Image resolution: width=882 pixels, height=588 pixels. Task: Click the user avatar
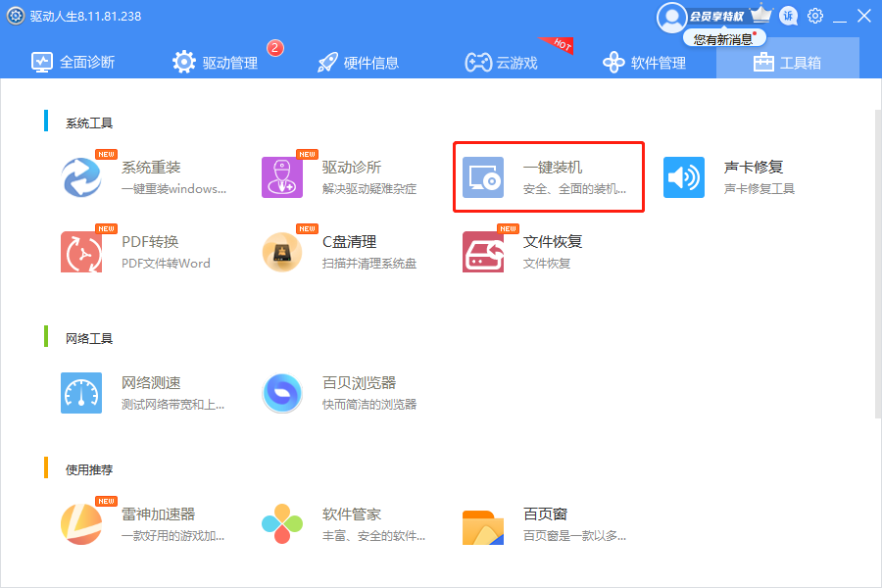click(672, 17)
